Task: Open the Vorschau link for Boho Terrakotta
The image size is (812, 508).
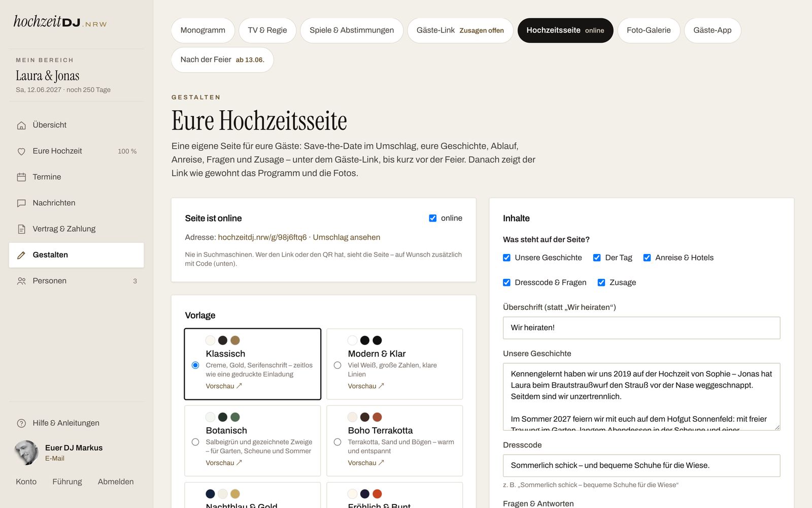Action: pos(366,463)
